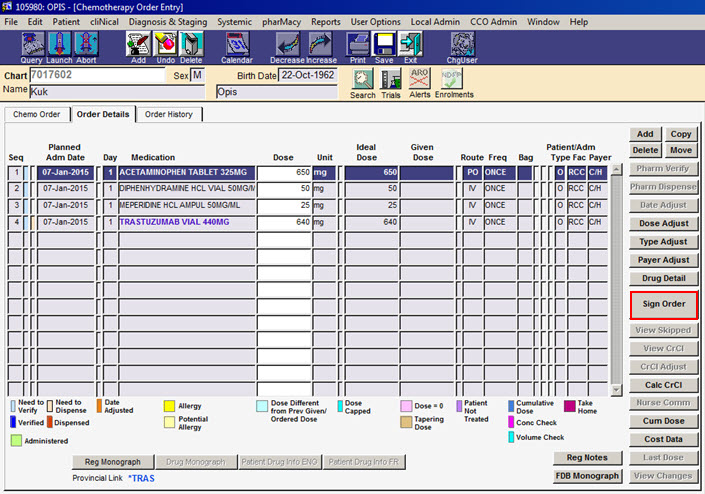705x494 pixels.
Task: Click the Add button beside Copy
Action: coord(645,134)
